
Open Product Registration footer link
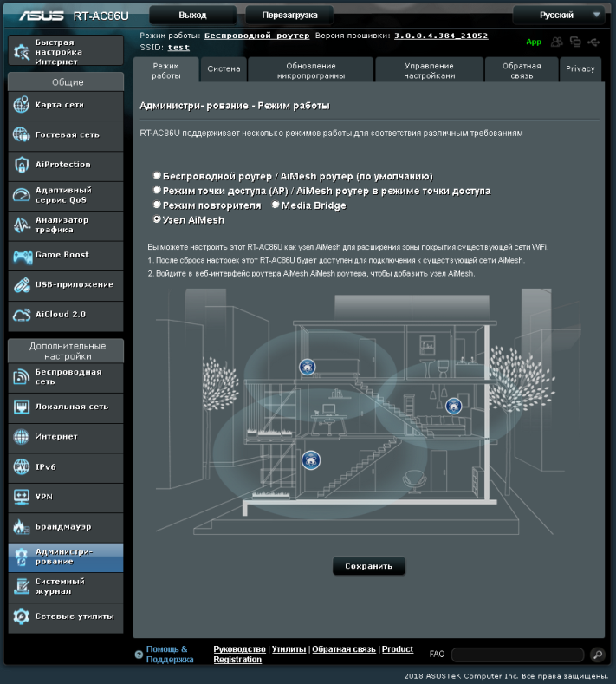313,655
